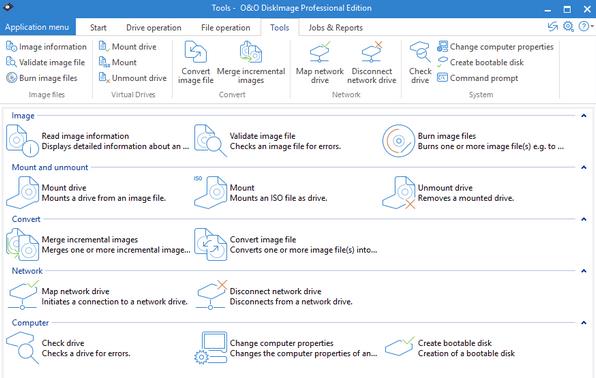
Task: Click Create bootable disk ribbon icon
Action: pos(442,62)
